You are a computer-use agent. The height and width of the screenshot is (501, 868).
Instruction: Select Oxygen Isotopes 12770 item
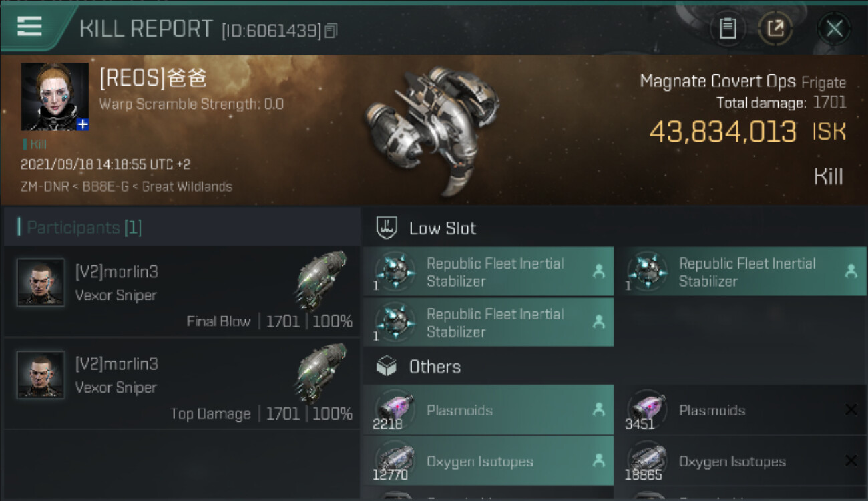coord(488,461)
